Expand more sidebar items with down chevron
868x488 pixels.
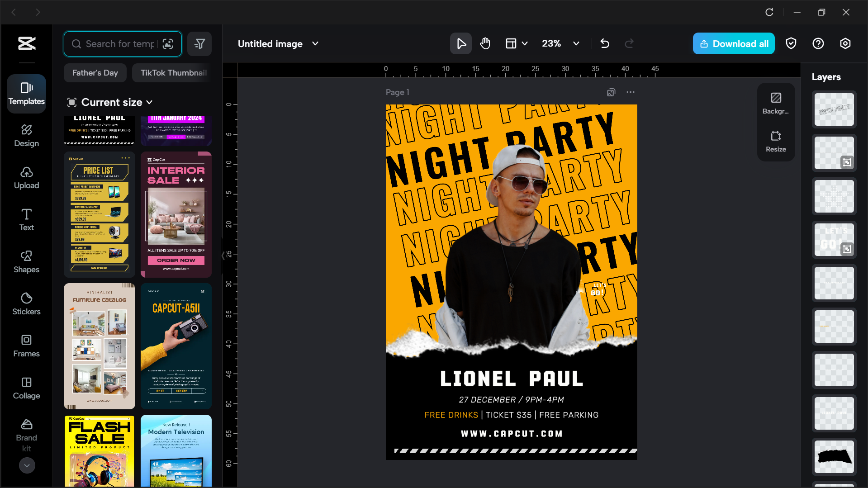(x=27, y=465)
